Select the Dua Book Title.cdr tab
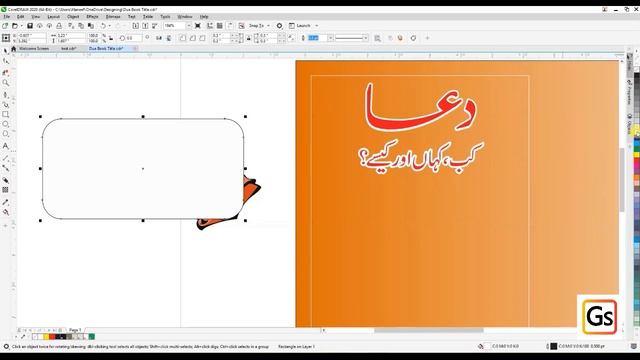 coord(106,49)
